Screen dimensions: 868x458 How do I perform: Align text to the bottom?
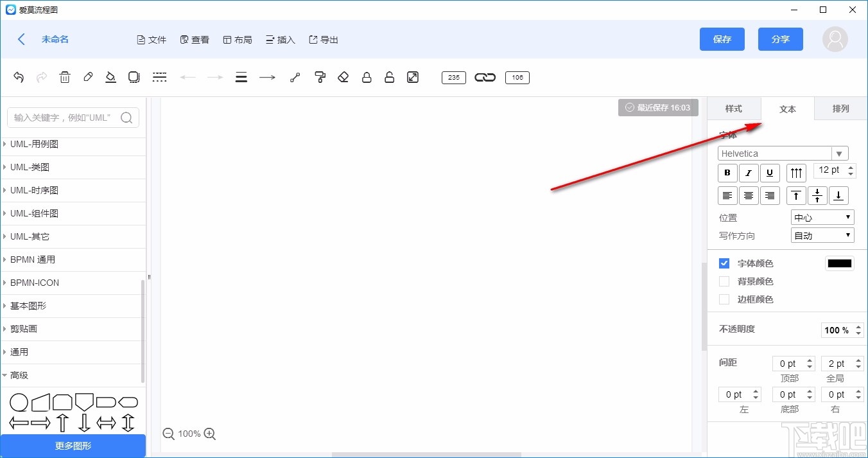(x=838, y=195)
